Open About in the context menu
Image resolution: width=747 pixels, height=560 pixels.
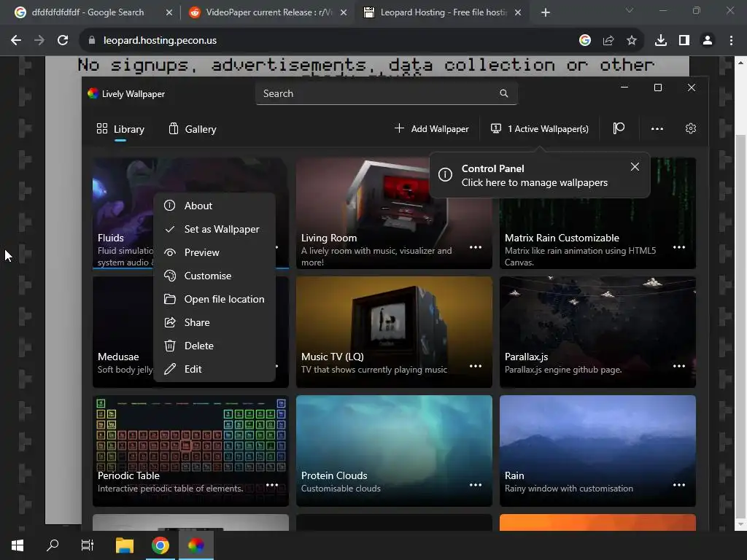[214, 206]
